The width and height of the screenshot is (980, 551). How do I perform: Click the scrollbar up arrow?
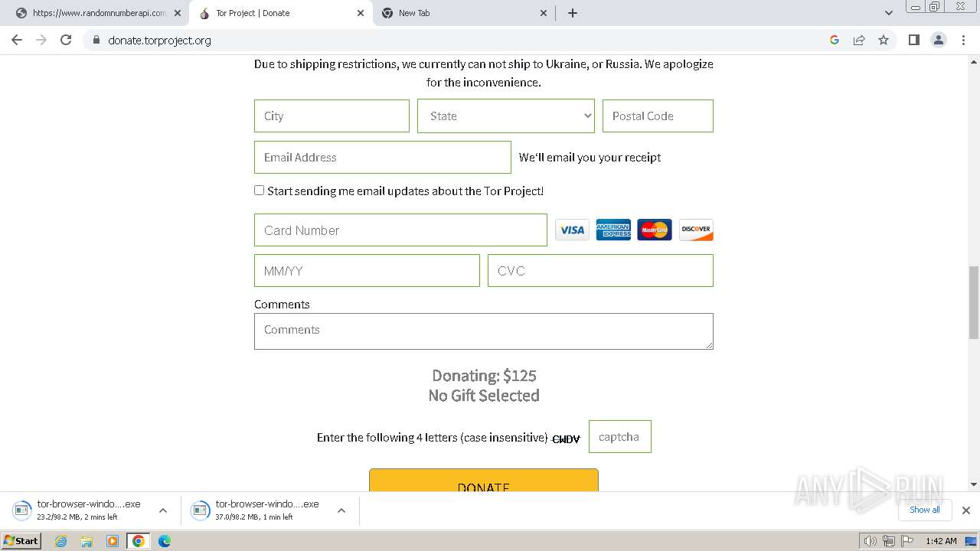click(974, 60)
